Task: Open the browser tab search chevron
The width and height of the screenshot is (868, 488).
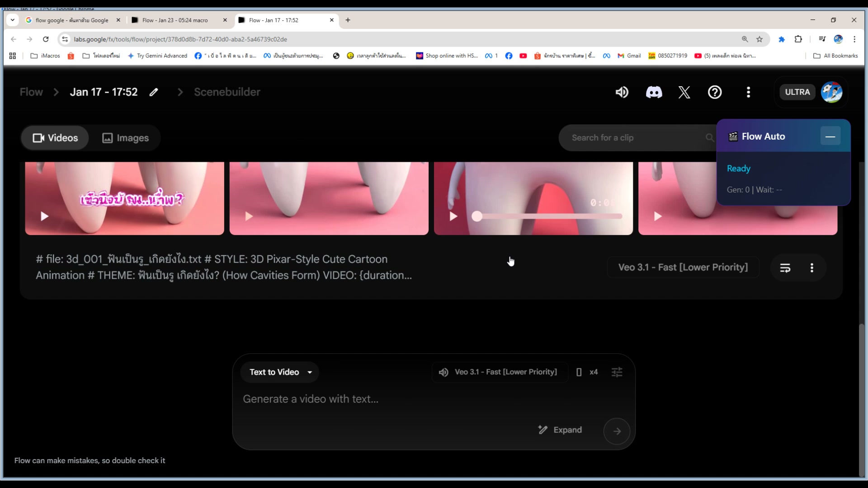Action: (x=12, y=20)
